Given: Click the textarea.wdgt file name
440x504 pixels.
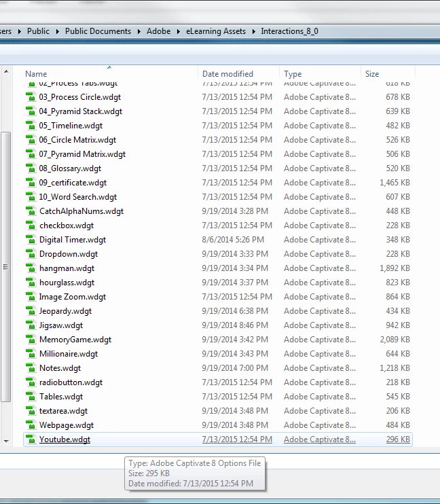Looking at the screenshot, I should (63, 411).
